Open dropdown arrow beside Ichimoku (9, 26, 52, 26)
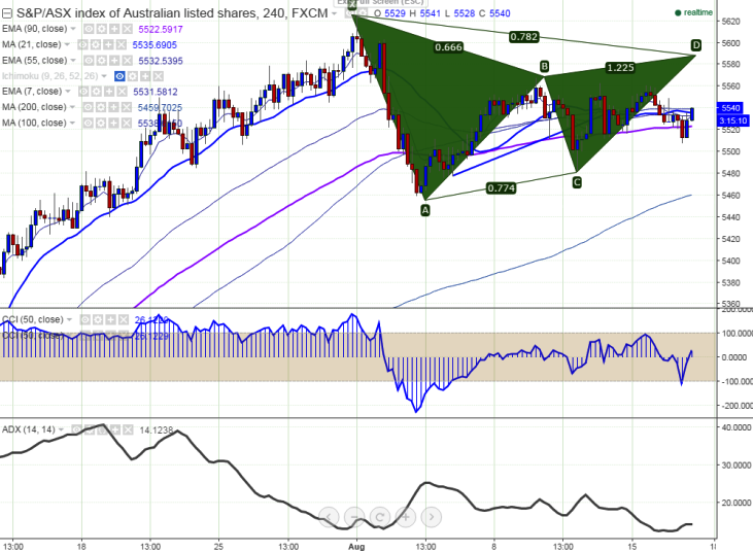 [x=104, y=76]
